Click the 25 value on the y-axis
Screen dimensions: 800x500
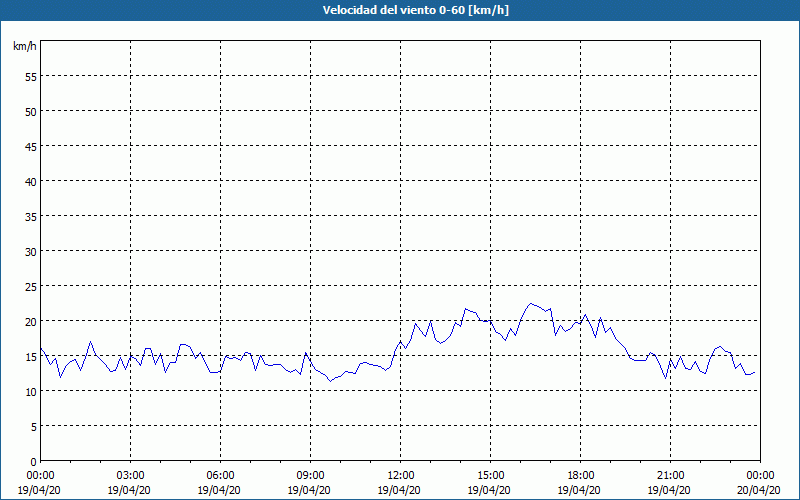31,287
